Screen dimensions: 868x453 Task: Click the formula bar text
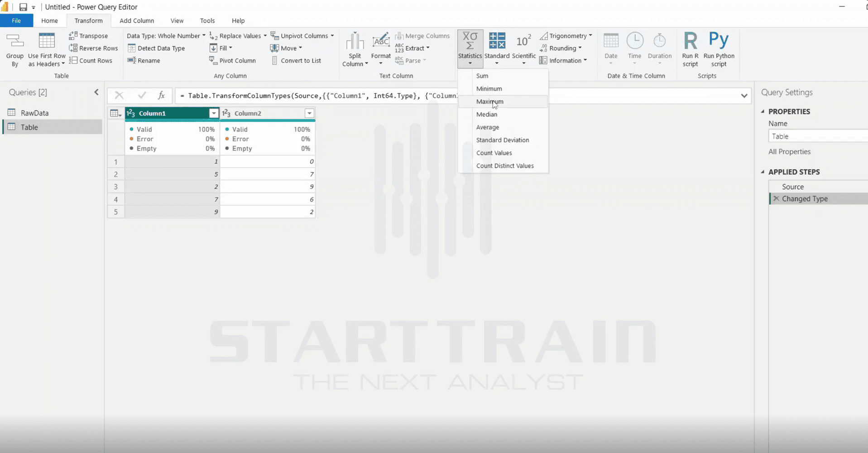tap(319, 96)
